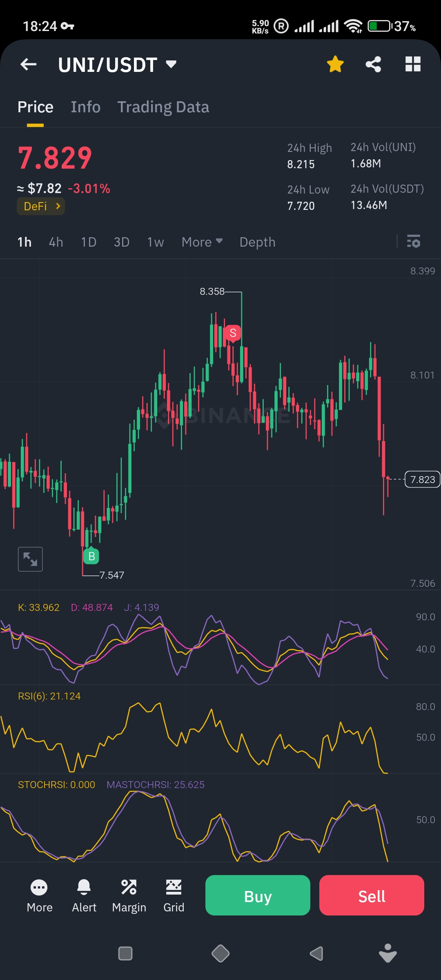The image size is (441, 980).
Task: Tap the RSI(6): 21.124 label
Action: [49, 696]
